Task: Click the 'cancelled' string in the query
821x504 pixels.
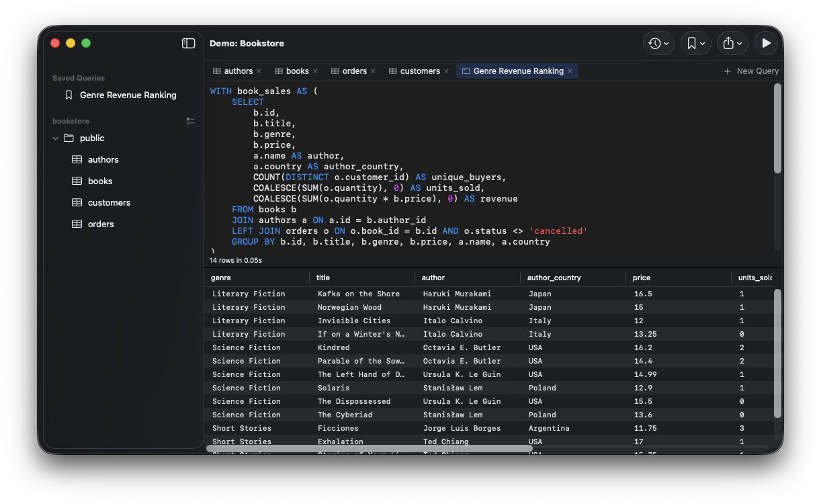Action: pos(558,231)
